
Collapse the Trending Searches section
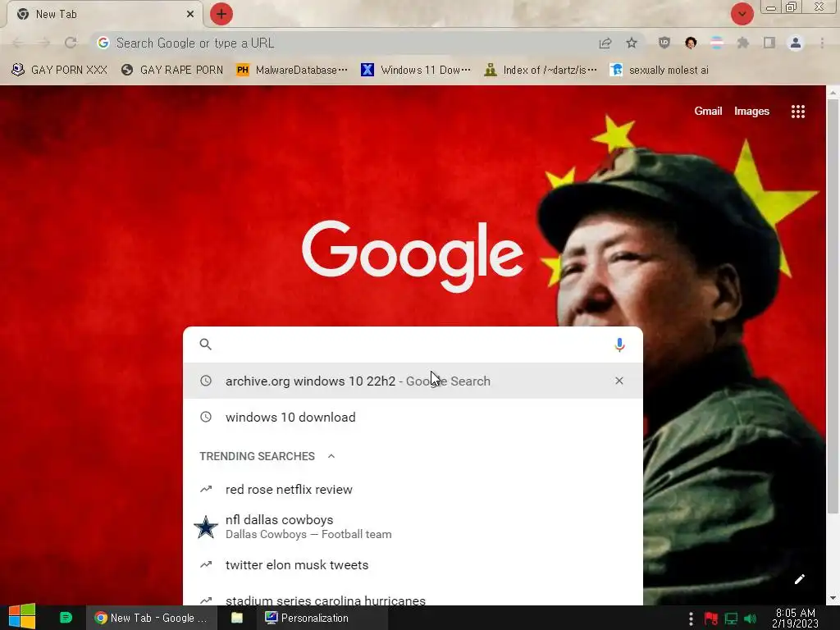click(331, 456)
